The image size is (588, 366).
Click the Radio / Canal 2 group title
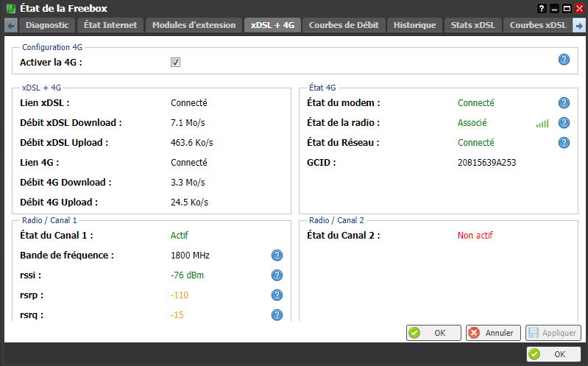tap(336, 220)
